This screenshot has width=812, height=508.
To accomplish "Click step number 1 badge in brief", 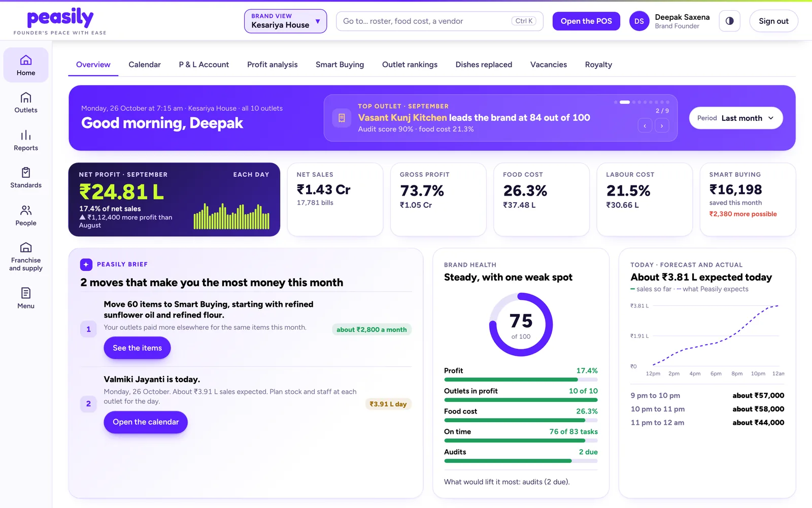I will coord(88,329).
